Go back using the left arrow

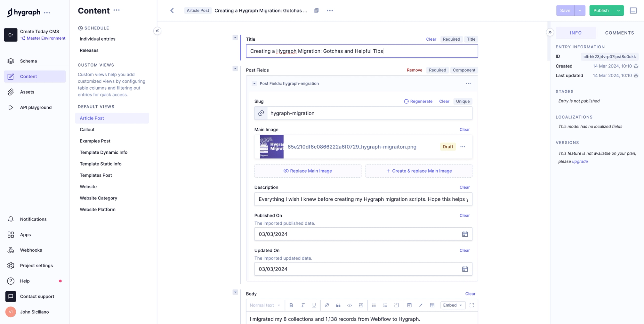pos(172,11)
